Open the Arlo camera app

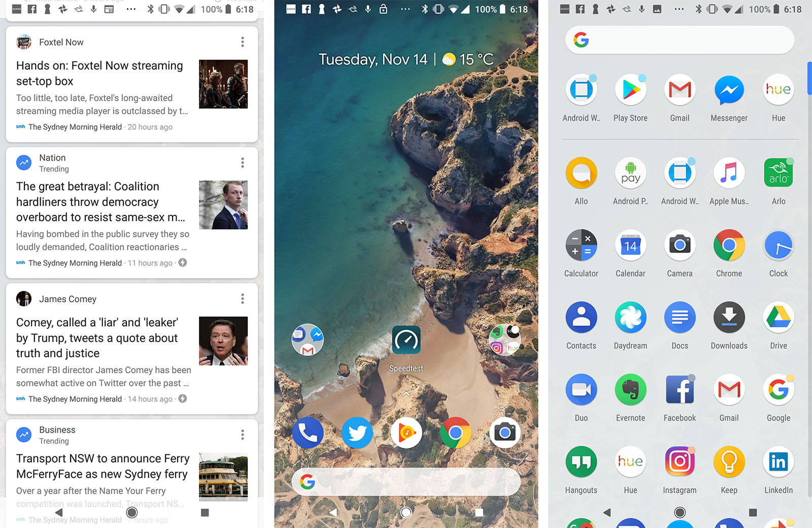coord(778,174)
